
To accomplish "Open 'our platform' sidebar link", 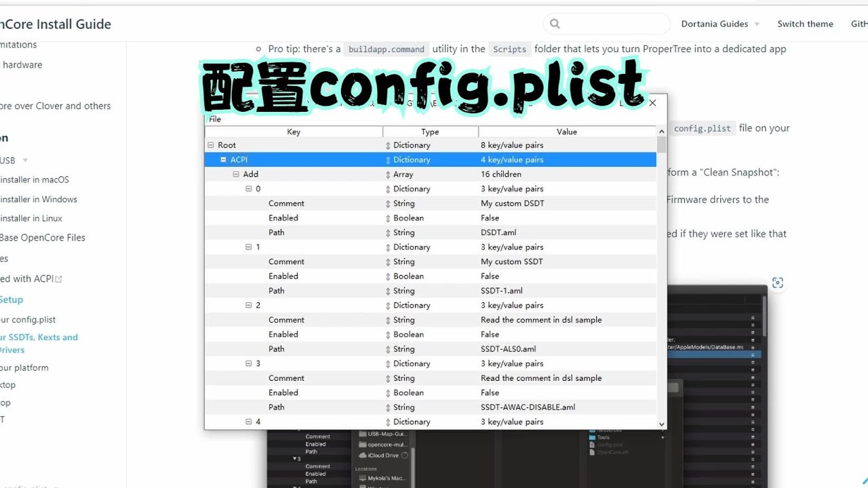I will click(x=24, y=368).
